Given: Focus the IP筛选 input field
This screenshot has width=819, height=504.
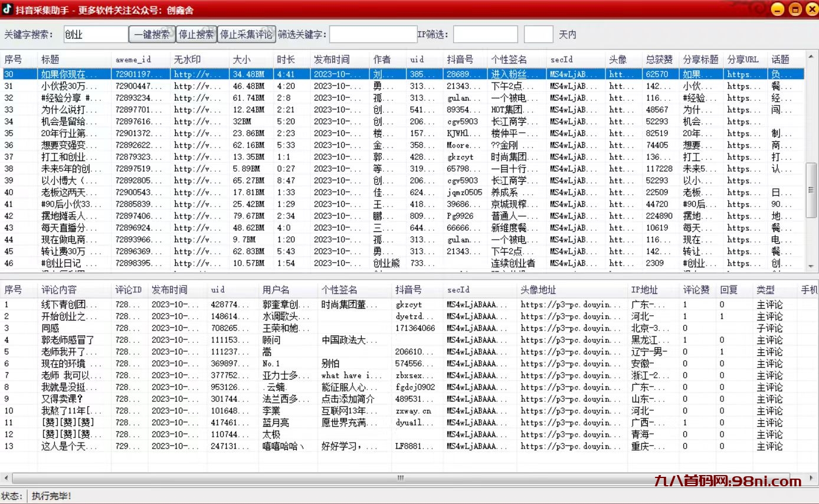Looking at the screenshot, I should coord(485,34).
